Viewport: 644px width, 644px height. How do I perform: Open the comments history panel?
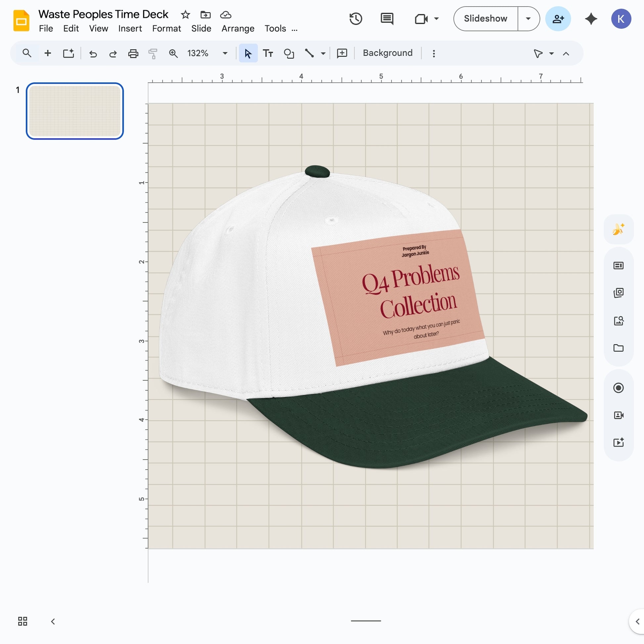tap(387, 19)
